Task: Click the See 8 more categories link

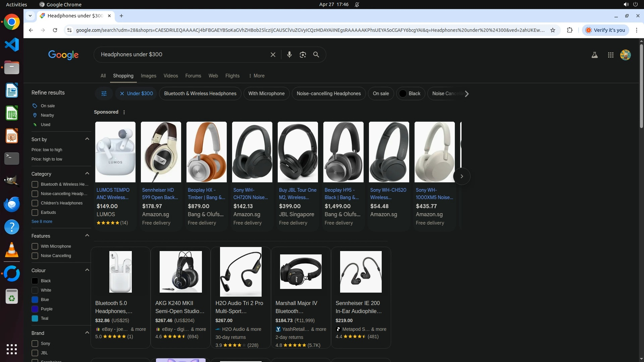Action: pyautogui.click(x=42, y=222)
